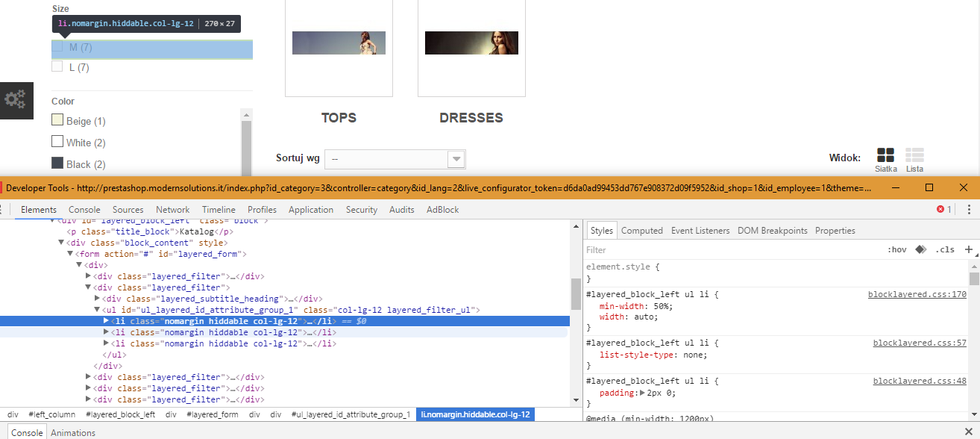Open the Sortuj wg sort dropdown
This screenshot has width=980, height=439.
pyautogui.click(x=395, y=159)
